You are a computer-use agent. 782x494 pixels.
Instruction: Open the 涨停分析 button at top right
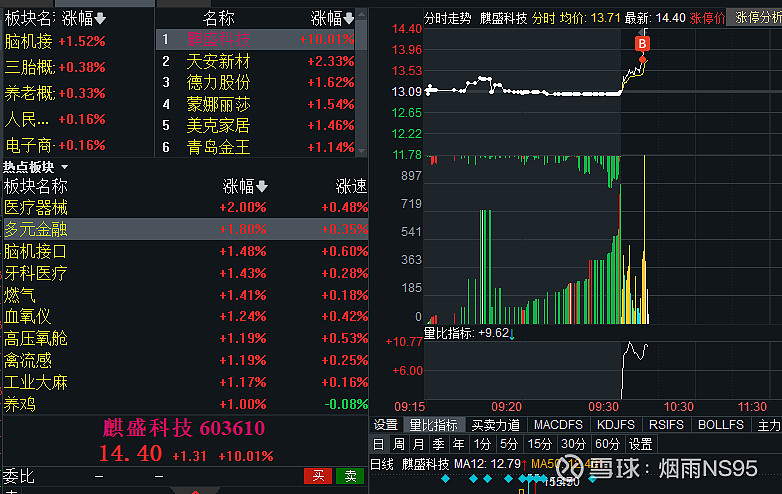pos(755,18)
